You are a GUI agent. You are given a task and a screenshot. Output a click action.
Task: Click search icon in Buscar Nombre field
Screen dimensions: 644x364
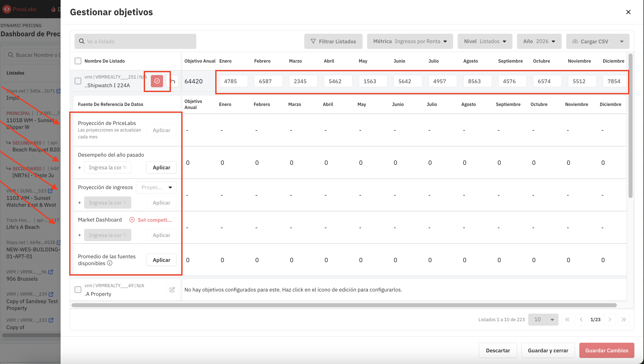point(11,55)
